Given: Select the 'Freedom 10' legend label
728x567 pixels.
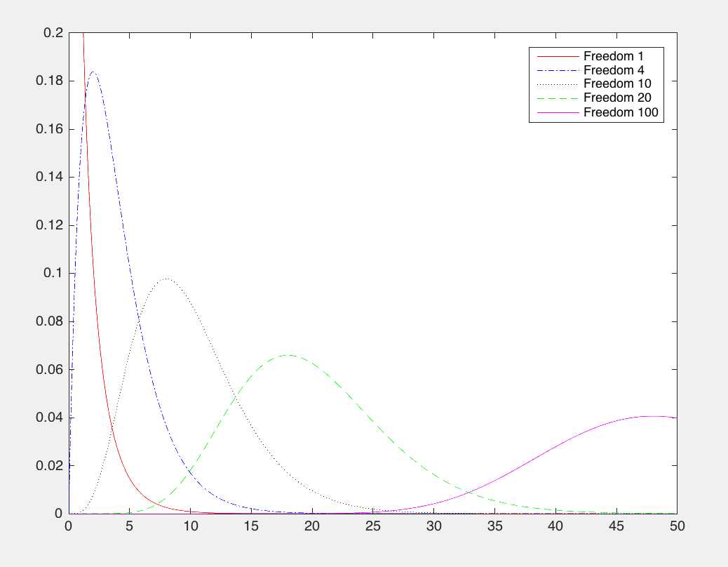Looking at the screenshot, I should (x=617, y=84).
